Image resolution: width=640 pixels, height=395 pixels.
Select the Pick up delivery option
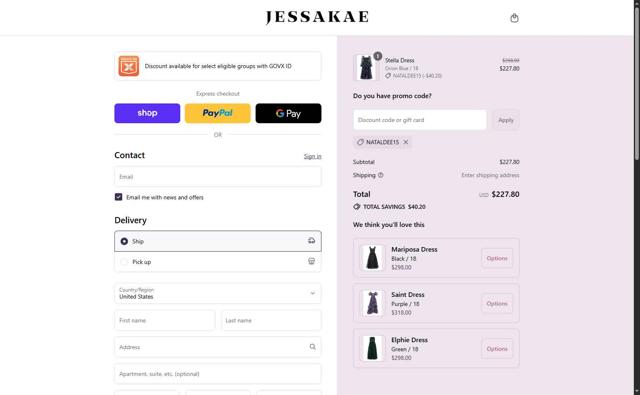tap(218, 262)
